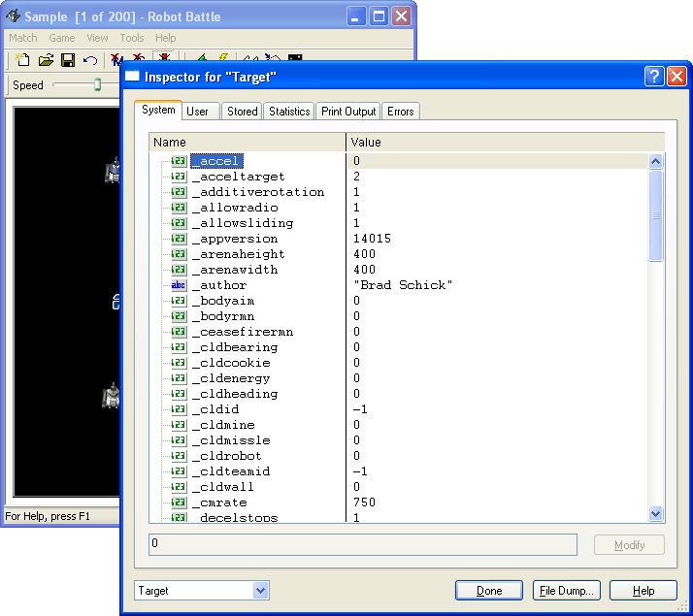This screenshot has width=693, height=616.
Task: Click the File Dump... button
Action: point(567,591)
